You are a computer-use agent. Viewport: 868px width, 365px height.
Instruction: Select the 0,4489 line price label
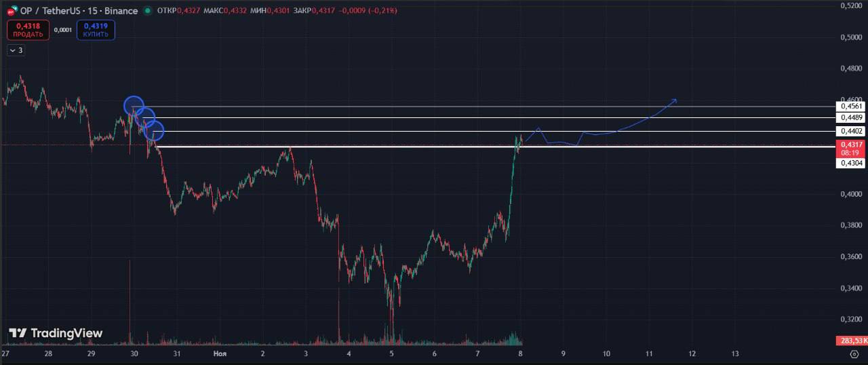tap(852, 118)
